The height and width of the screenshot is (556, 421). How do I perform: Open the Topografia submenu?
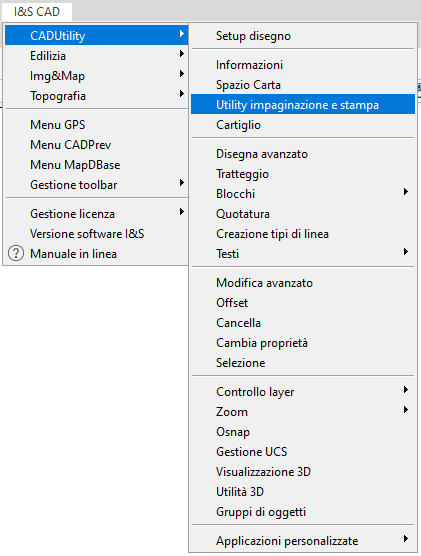[x=96, y=96]
